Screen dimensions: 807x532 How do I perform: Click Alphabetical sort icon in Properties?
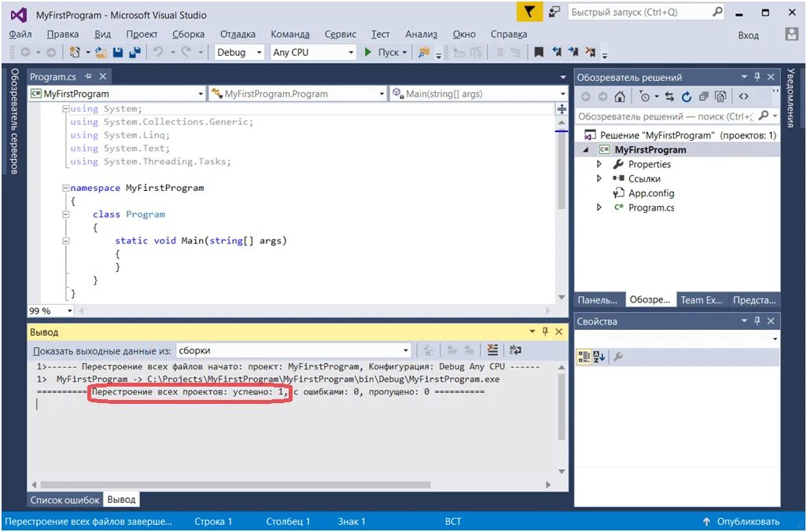pyautogui.click(x=599, y=357)
